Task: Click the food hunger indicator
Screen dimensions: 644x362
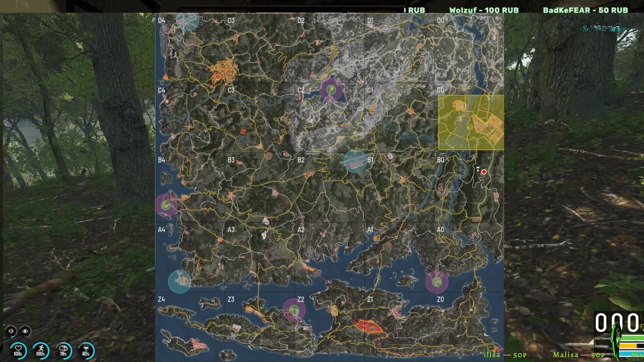Action: 63,351
